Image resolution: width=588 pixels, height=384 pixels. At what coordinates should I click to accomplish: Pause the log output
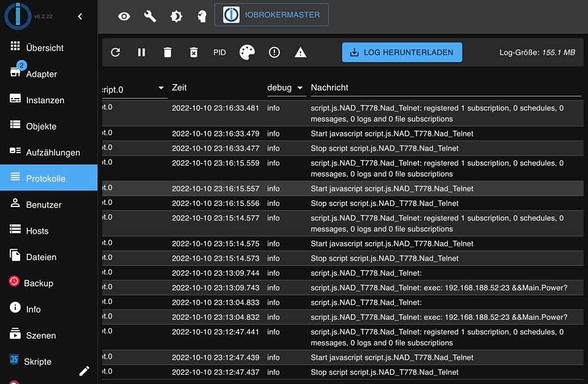(x=141, y=53)
